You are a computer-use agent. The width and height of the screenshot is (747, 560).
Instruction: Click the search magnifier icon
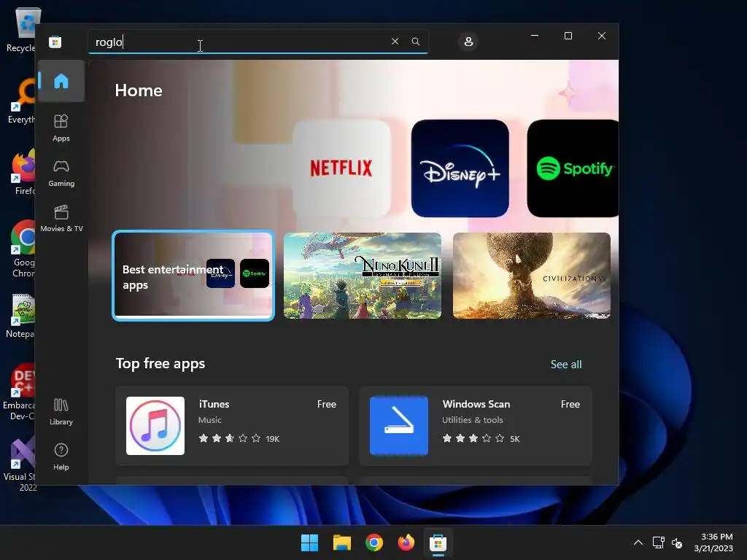[x=415, y=42]
